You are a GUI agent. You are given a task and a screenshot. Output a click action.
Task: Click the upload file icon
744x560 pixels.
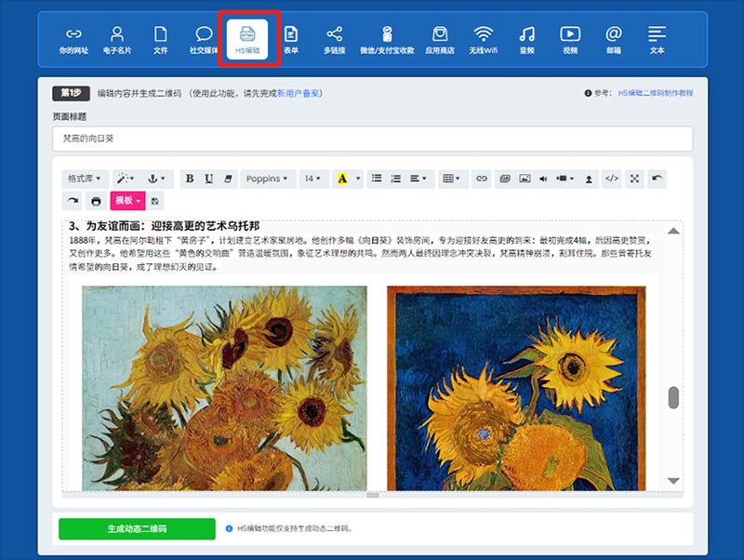588,179
